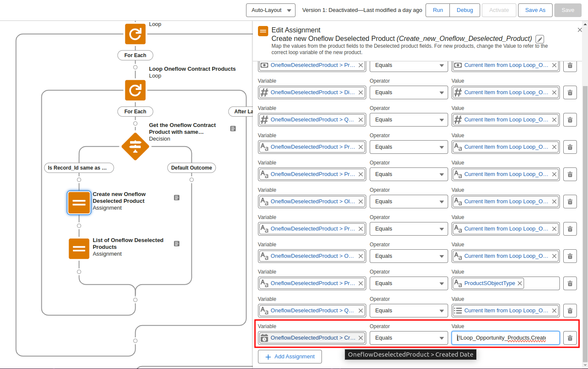This screenshot has width=588, height=369.
Task: Open the Auto-Layout dropdown
Action: click(x=271, y=10)
